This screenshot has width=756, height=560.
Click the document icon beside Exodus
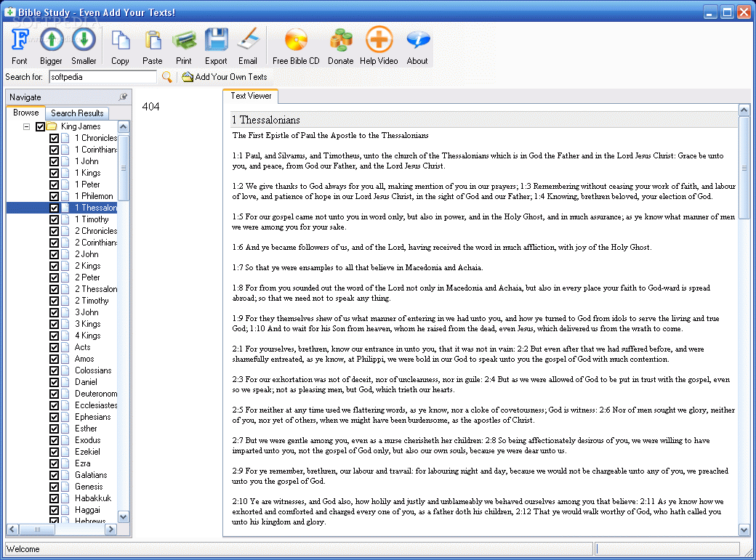point(65,440)
